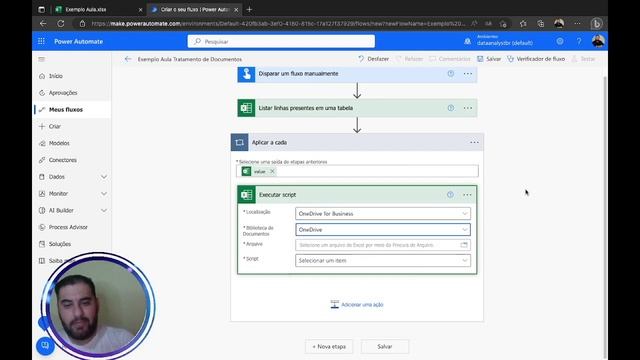The height and width of the screenshot is (360, 640).
Task: Click Comentários in the top toolbar
Action: 450,59
